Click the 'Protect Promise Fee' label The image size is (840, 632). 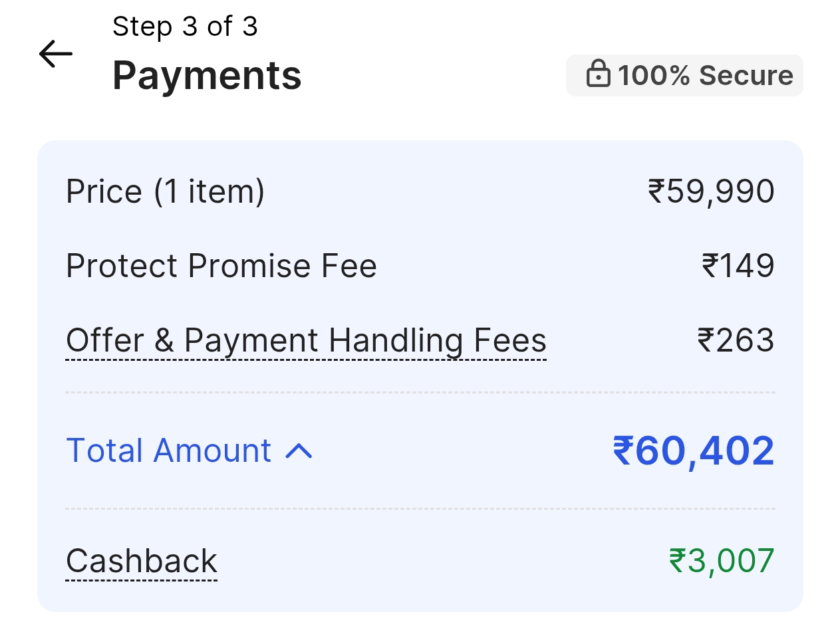[x=221, y=266]
